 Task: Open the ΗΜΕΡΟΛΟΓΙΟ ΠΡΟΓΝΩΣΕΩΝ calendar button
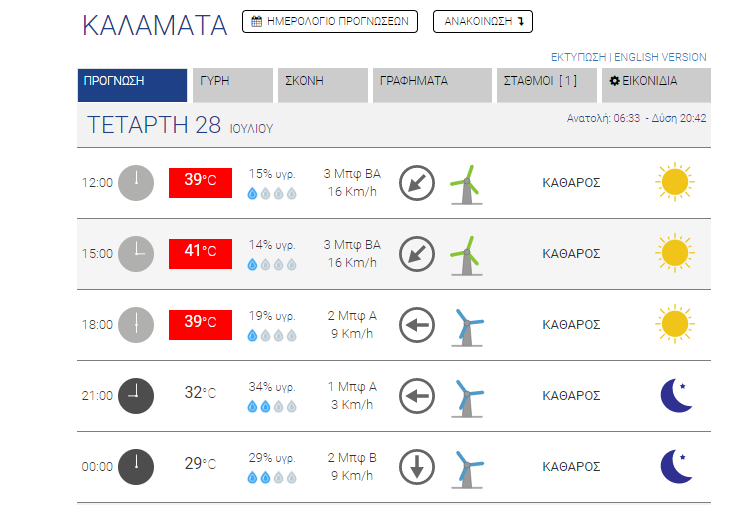point(329,22)
